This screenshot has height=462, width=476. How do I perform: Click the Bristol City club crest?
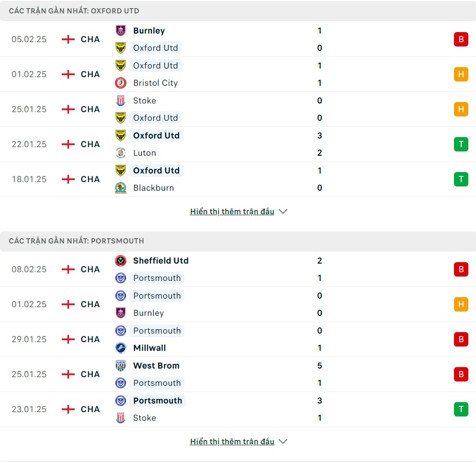(121, 83)
